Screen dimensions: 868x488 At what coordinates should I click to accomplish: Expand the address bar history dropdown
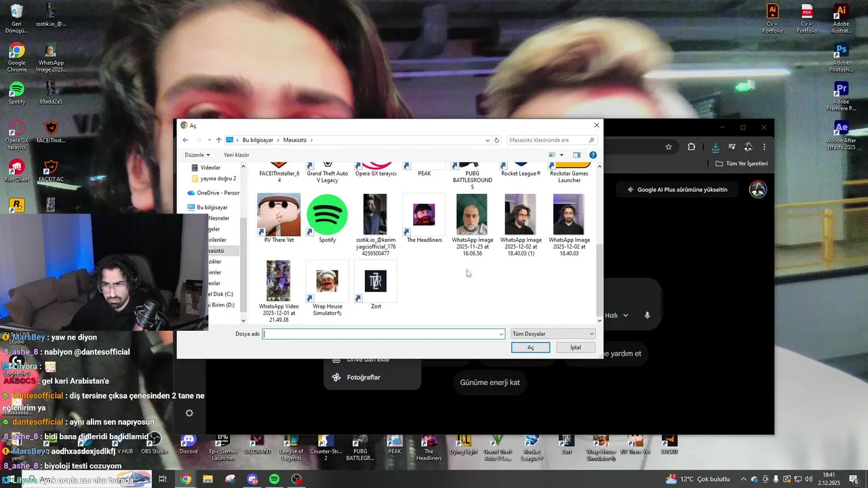[x=488, y=140]
